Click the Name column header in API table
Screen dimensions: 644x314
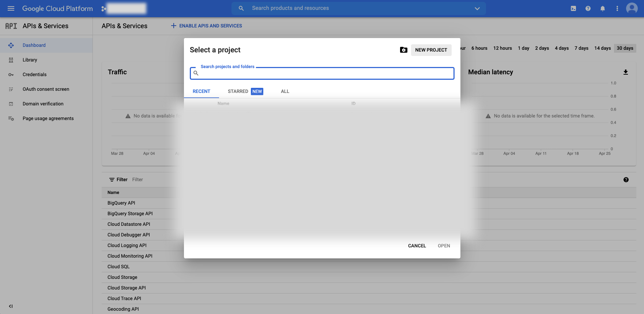tap(113, 192)
